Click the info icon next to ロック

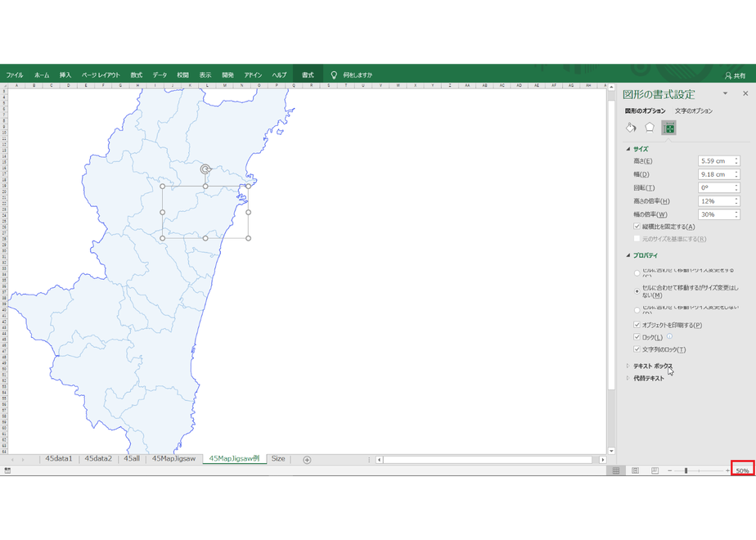pyautogui.click(x=669, y=336)
